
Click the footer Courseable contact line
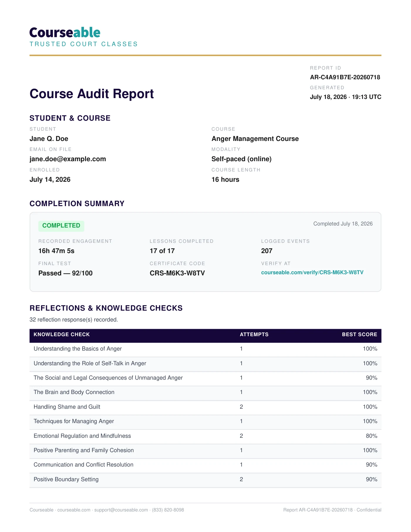(x=107, y=510)
